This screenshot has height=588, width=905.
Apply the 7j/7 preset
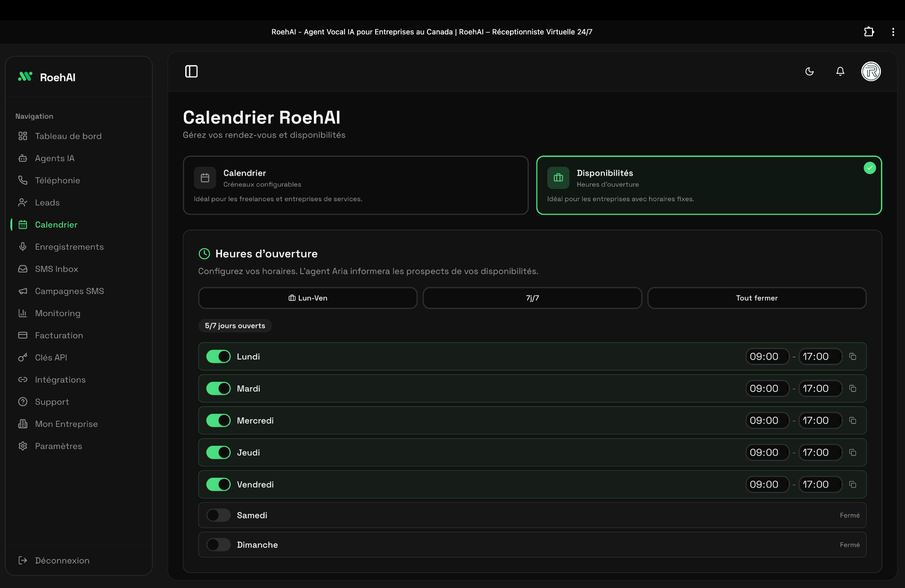click(532, 298)
